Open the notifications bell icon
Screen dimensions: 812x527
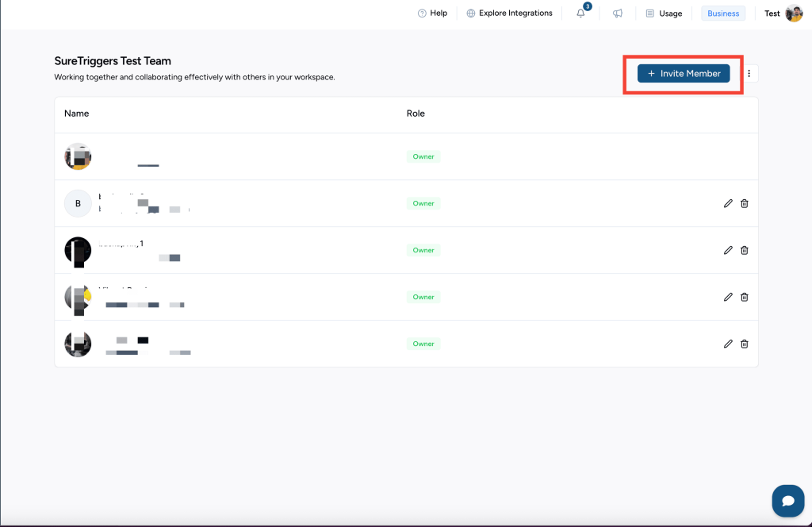pyautogui.click(x=580, y=13)
